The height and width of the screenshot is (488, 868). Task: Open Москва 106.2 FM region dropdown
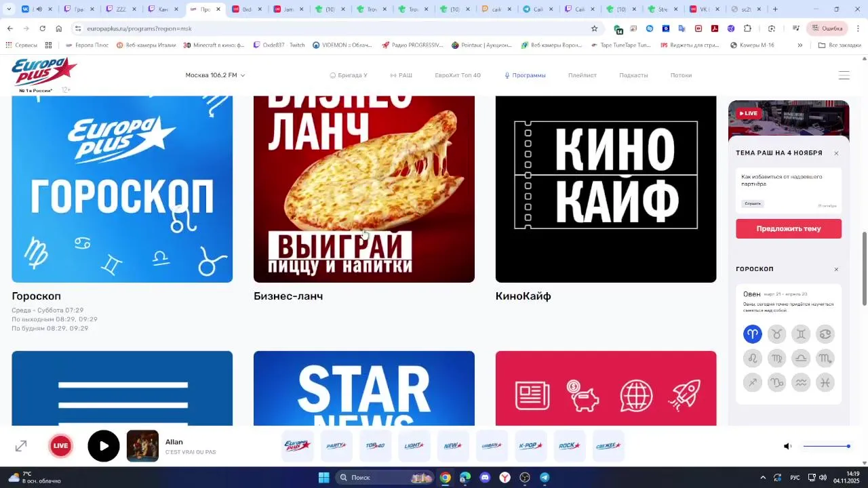coord(215,75)
